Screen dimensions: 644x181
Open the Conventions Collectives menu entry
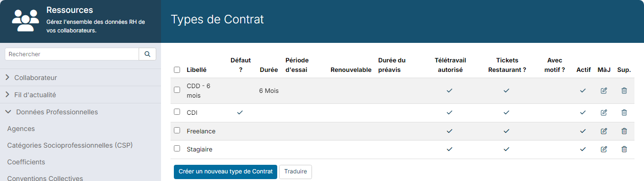[45, 178]
